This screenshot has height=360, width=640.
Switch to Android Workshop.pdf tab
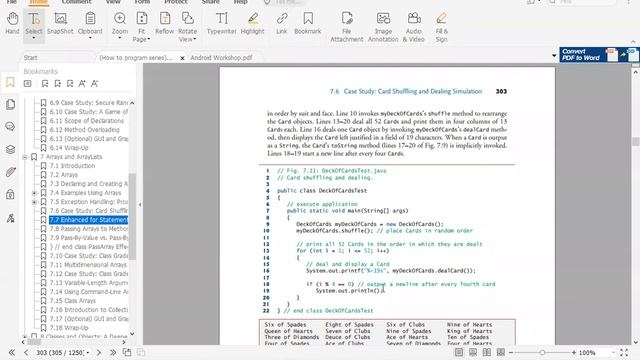(221, 58)
